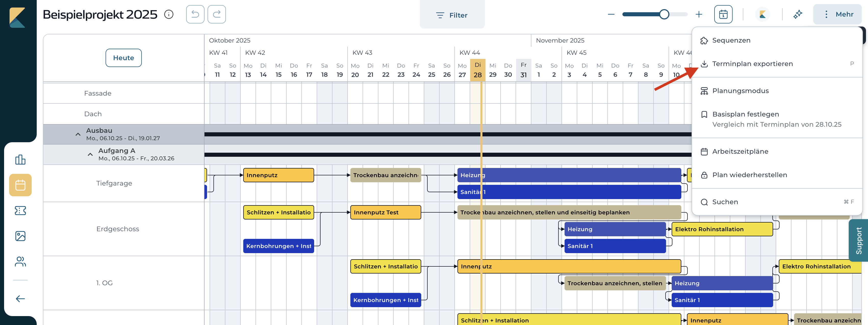Image resolution: width=868 pixels, height=325 pixels.
Task: Select Tiefgarage Trockenbau anzeichnen task bar
Action: [386, 175]
